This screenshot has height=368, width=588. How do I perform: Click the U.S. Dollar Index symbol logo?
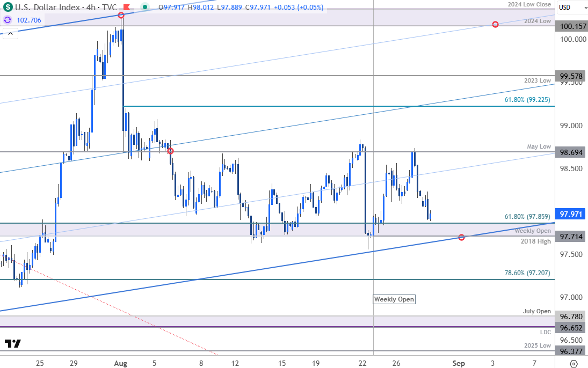click(8, 7)
